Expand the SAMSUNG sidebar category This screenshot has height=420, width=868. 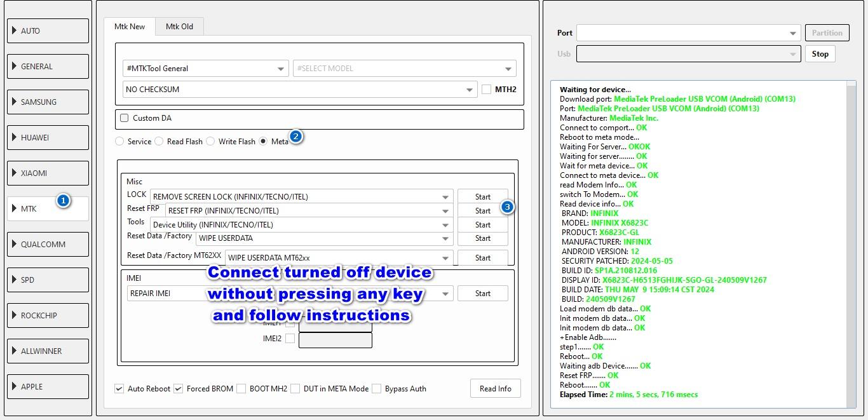[x=48, y=102]
